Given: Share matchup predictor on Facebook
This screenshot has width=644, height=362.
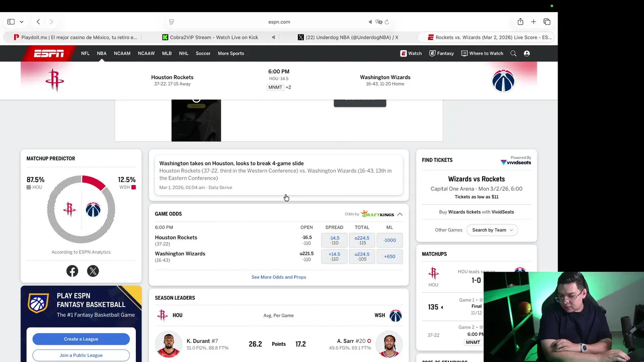Looking at the screenshot, I should pos(72,271).
